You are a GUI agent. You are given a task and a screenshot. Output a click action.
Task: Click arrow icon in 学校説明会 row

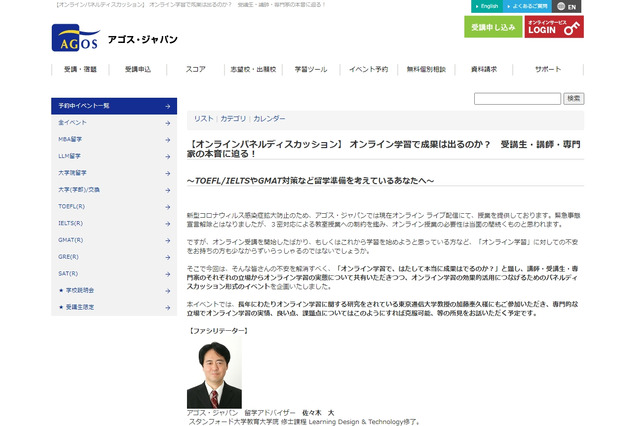[x=168, y=291]
